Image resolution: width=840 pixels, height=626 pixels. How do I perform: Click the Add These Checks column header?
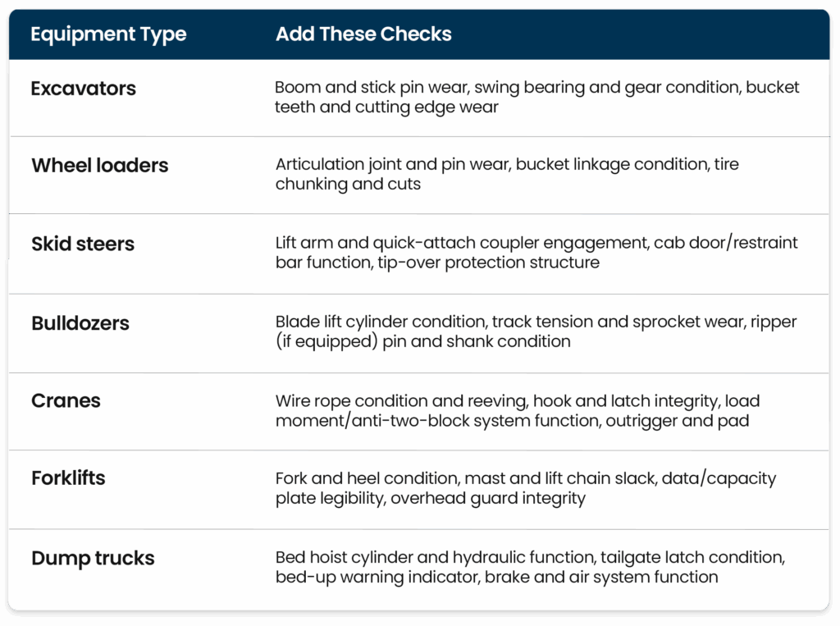[x=363, y=34]
